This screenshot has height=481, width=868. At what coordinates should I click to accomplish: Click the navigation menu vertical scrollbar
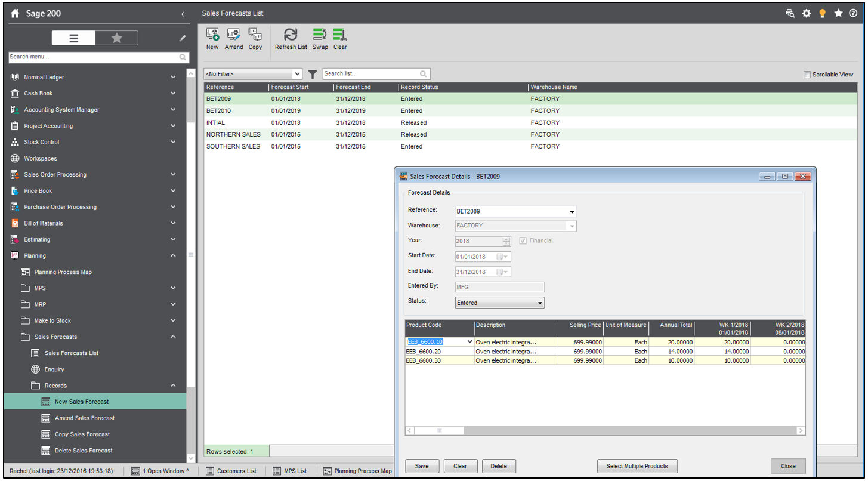click(x=191, y=266)
